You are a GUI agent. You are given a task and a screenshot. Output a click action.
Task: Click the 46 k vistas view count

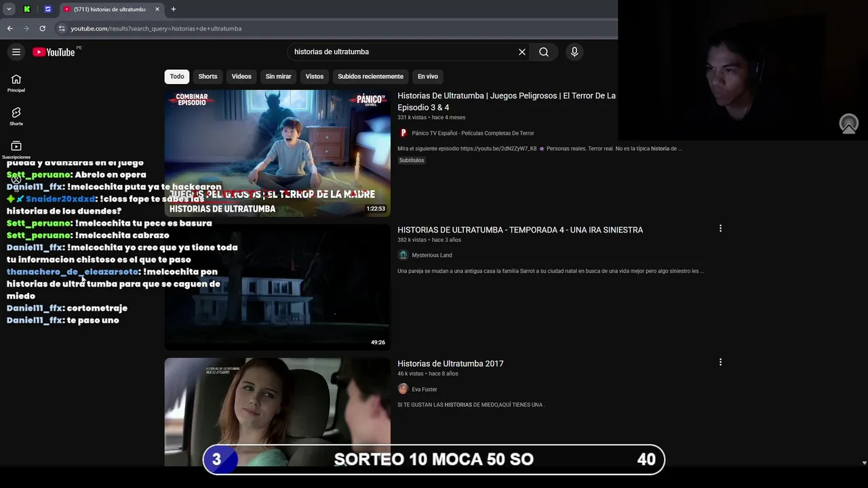[410, 373]
